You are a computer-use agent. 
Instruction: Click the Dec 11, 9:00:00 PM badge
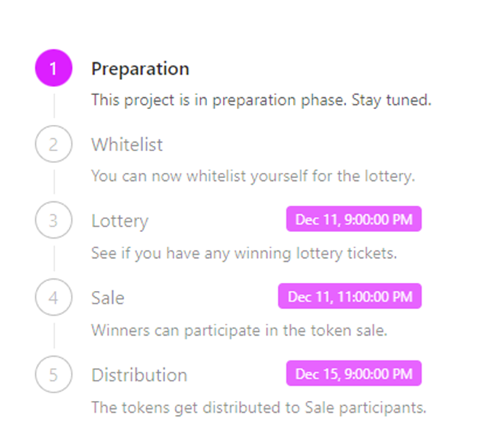(354, 219)
